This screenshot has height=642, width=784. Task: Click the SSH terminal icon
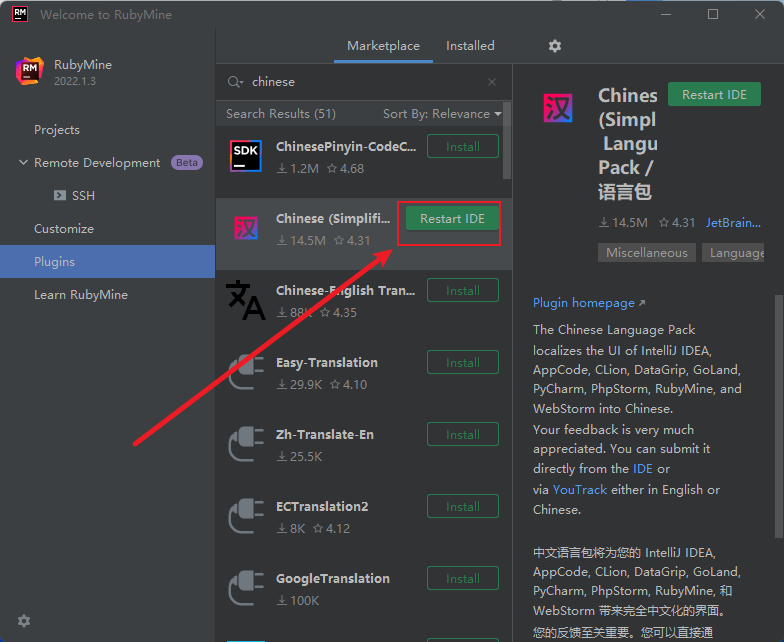(60, 195)
